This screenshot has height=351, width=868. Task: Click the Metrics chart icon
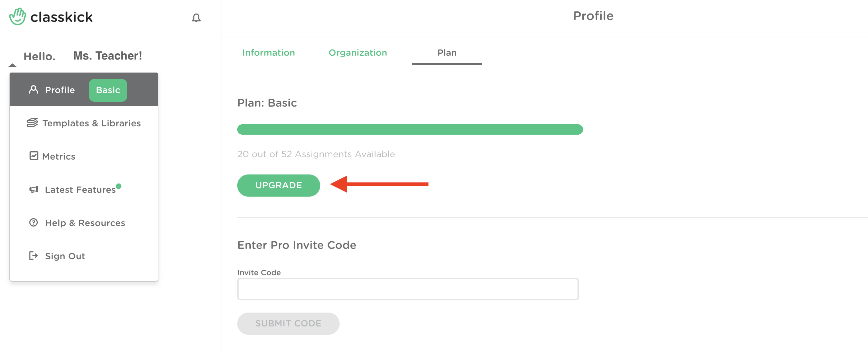(34, 156)
